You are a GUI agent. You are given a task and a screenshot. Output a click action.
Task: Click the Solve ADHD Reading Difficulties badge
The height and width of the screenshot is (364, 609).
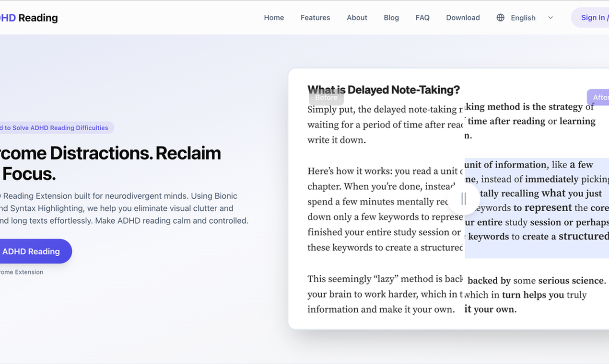[x=56, y=128]
